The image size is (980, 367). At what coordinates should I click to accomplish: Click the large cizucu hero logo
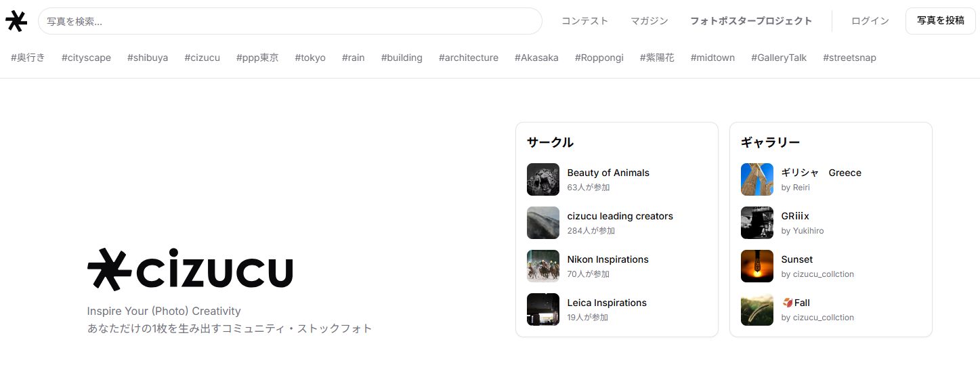click(190, 269)
